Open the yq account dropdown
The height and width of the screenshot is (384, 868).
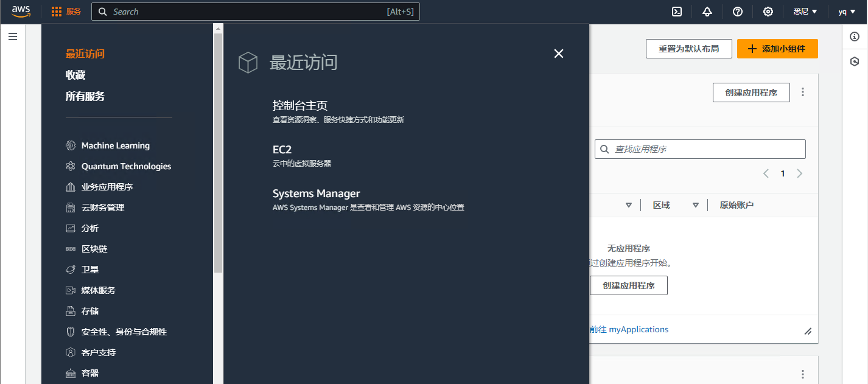coord(846,12)
